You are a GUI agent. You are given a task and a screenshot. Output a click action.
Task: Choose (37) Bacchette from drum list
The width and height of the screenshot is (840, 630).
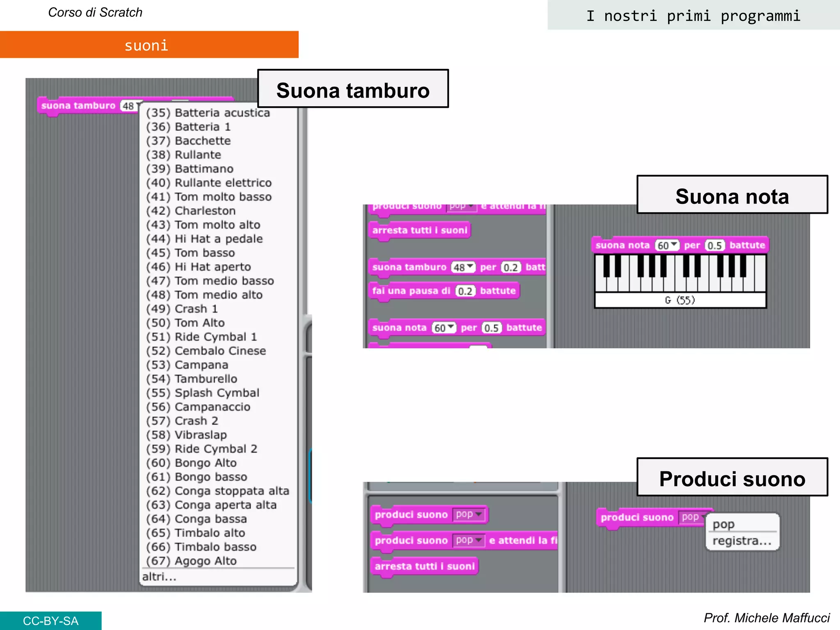click(x=188, y=141)
